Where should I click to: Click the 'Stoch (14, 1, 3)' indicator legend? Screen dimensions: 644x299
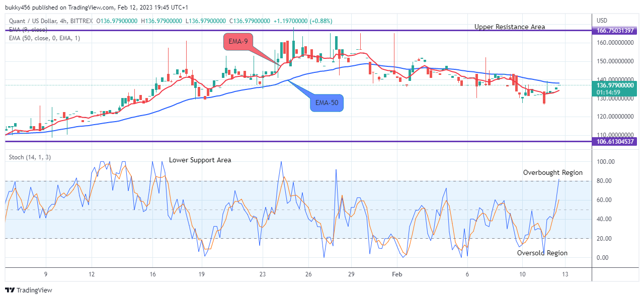tap(30, 157)
